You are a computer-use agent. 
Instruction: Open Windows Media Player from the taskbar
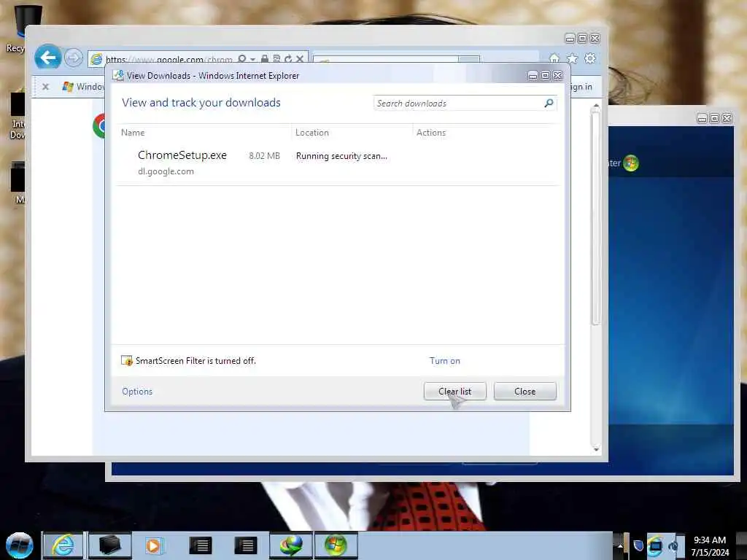pyautogui.click(x=154, y=545)
